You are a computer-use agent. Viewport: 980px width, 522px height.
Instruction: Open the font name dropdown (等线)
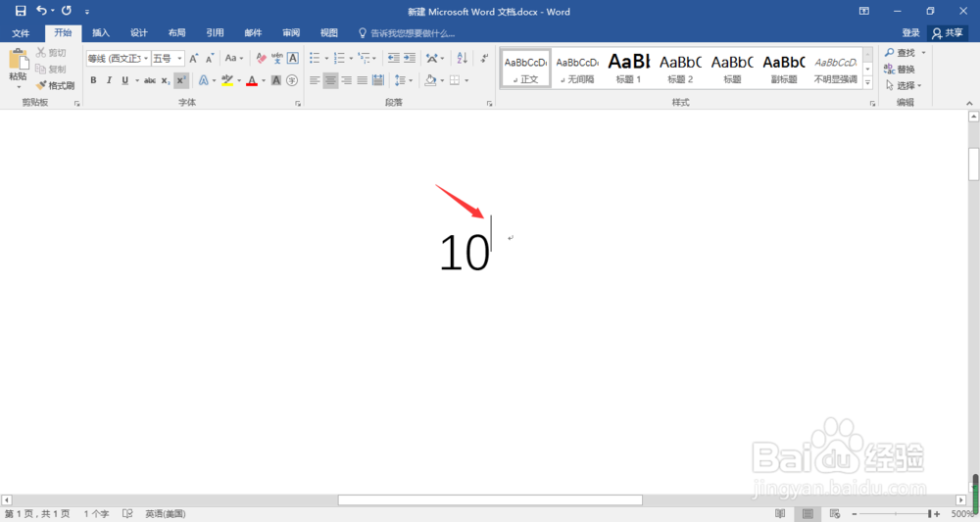146,58
